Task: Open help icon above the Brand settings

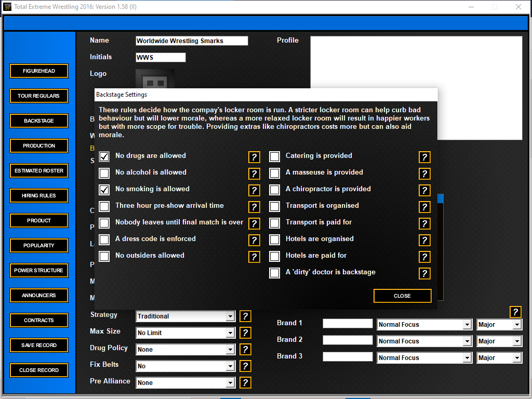Action: coord(515,312)
